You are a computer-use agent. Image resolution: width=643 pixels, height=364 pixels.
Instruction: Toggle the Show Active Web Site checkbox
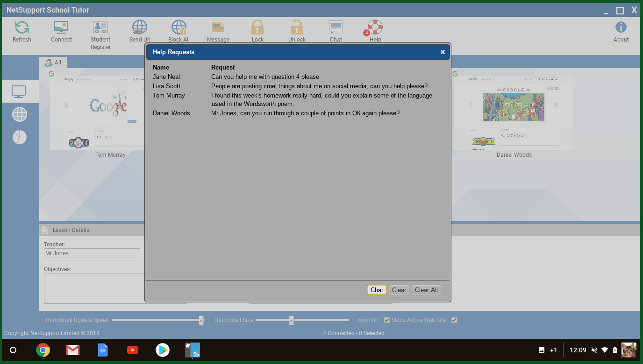click(x=454, y=320)
